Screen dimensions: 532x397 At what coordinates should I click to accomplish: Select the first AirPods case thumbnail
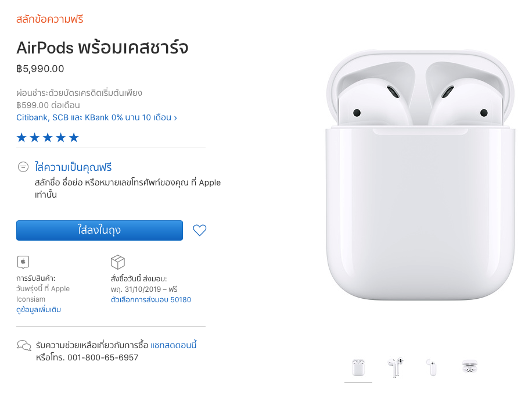click(358, 368)
